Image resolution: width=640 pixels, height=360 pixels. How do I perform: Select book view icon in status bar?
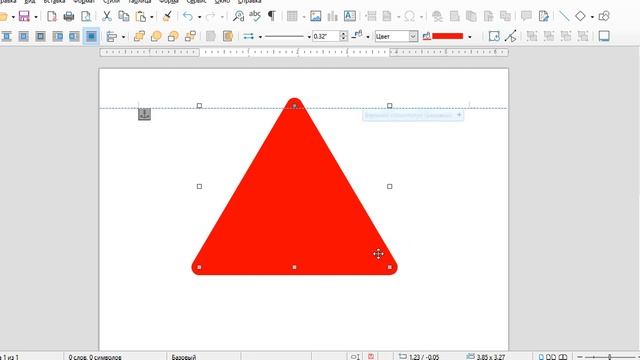[563, 357]
